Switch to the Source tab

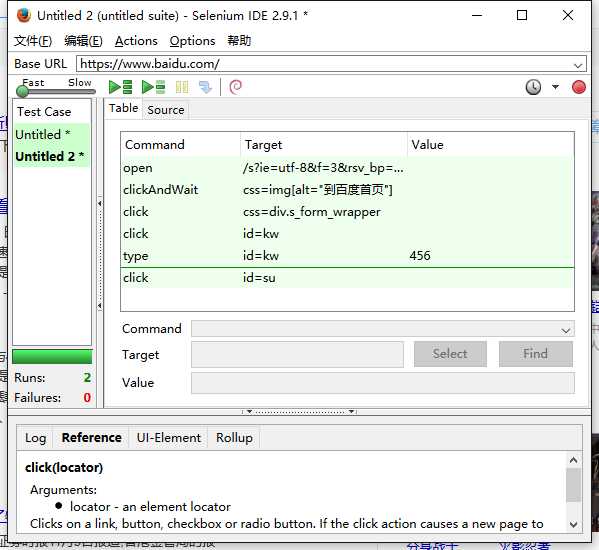(165, 110)
